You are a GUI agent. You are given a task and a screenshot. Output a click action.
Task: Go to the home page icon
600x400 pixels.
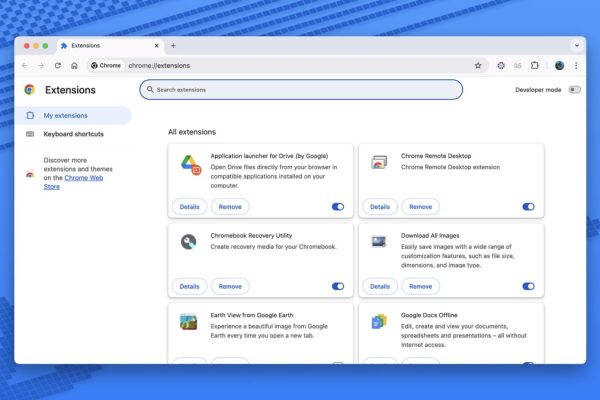point(74,65)
